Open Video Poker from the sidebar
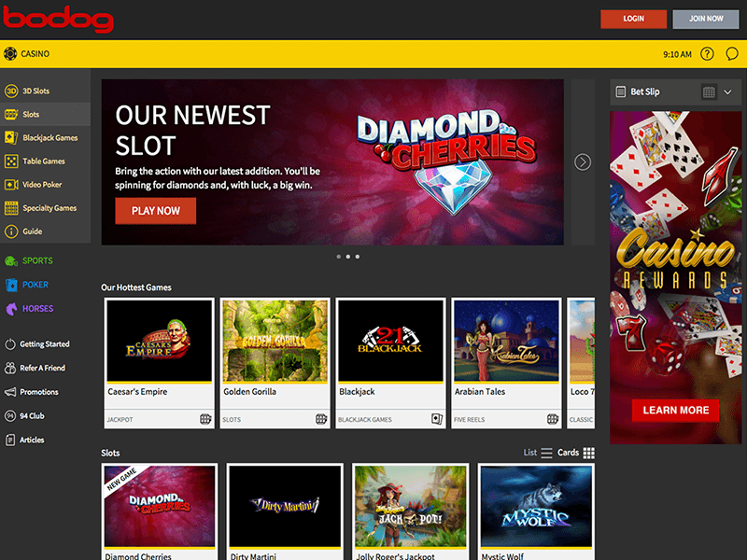Viewport: 747px width, 560px height. click(41, 184)
